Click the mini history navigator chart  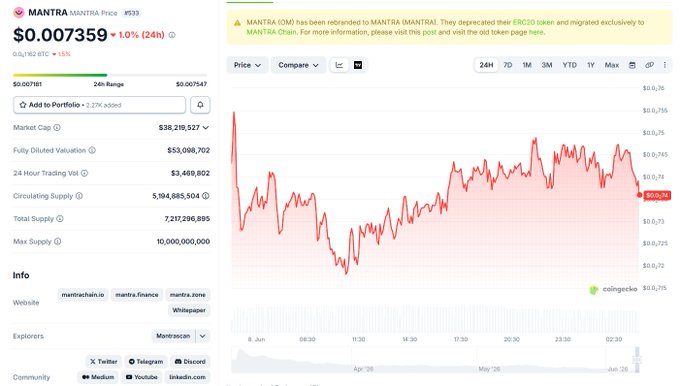click(x=435, y=360)
